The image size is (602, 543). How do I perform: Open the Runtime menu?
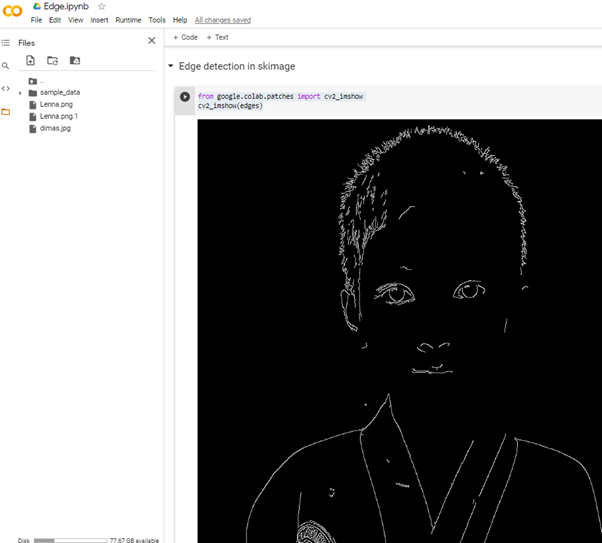click(x=128, y=20)
